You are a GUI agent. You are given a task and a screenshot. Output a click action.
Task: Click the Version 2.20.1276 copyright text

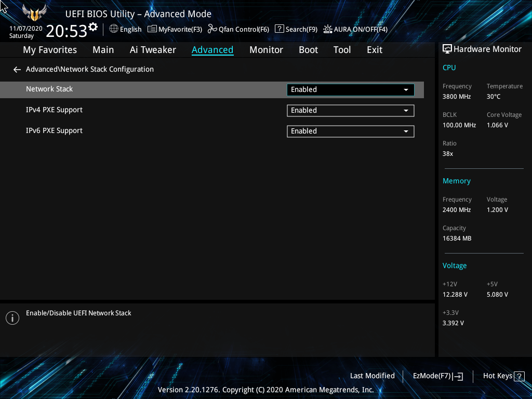click(265, 390)
